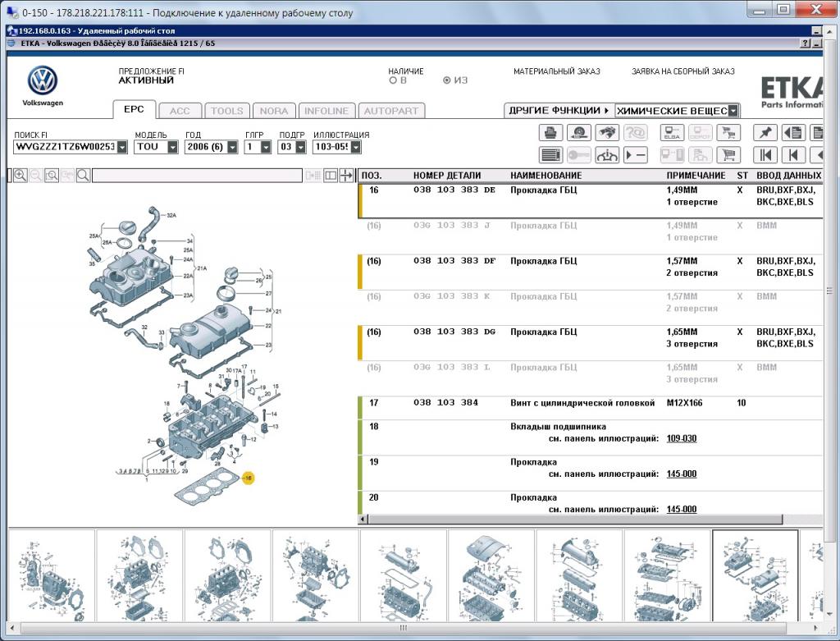
Task: Select part number 038 103 383 DE
Action: click(454, 190)
